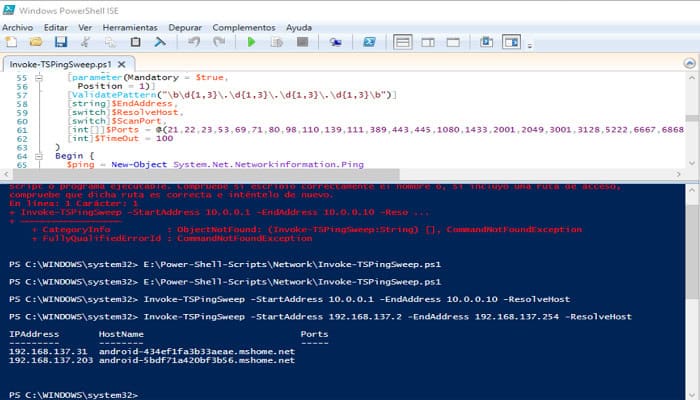This screenshot has width=700, height=400.
Task: Start PowerShell.exe in separate window
Action: pyautogui.click(x=369, y=42)
